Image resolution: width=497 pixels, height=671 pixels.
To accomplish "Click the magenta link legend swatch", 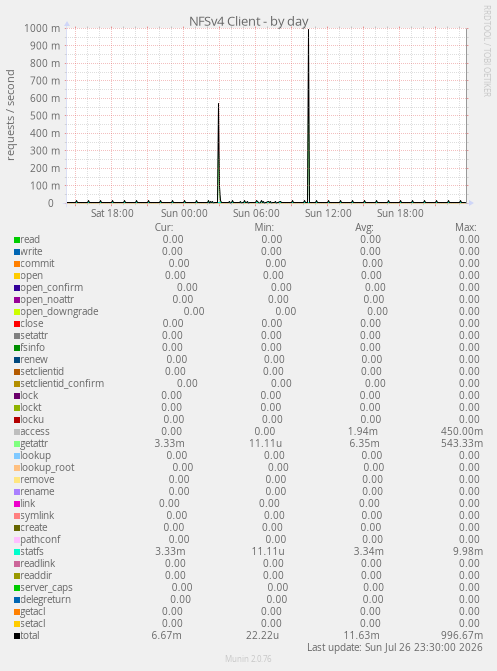I will [x=17, y=504].
